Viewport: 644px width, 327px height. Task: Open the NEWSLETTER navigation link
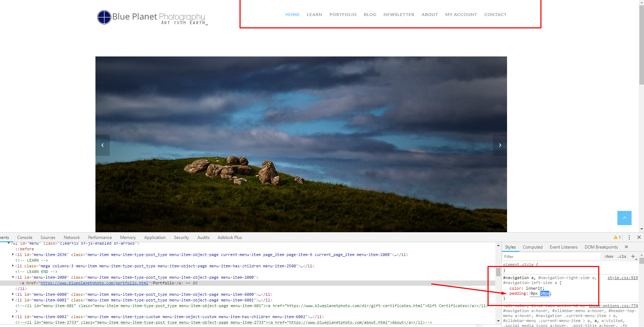pyautogui.click(x=399, y=15)
